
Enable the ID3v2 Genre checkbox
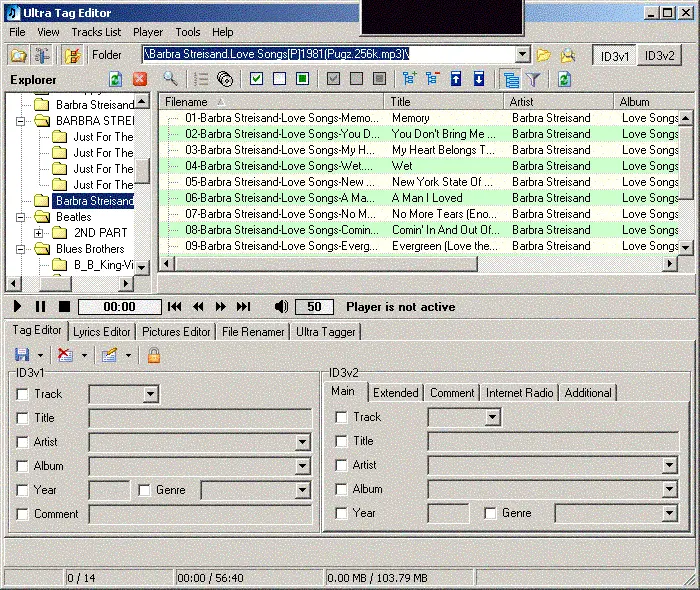(x=490, y=513)
